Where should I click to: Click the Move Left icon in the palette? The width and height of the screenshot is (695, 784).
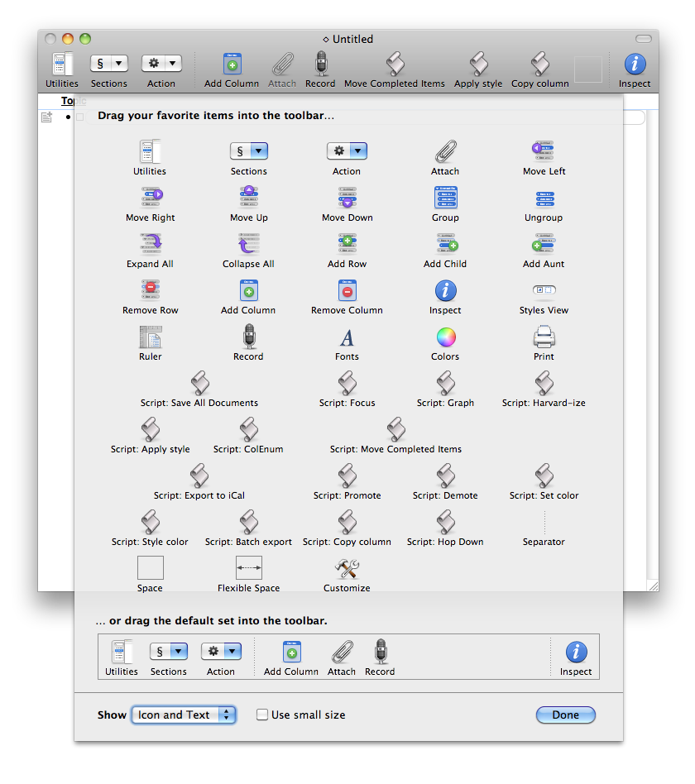(544, 151)
